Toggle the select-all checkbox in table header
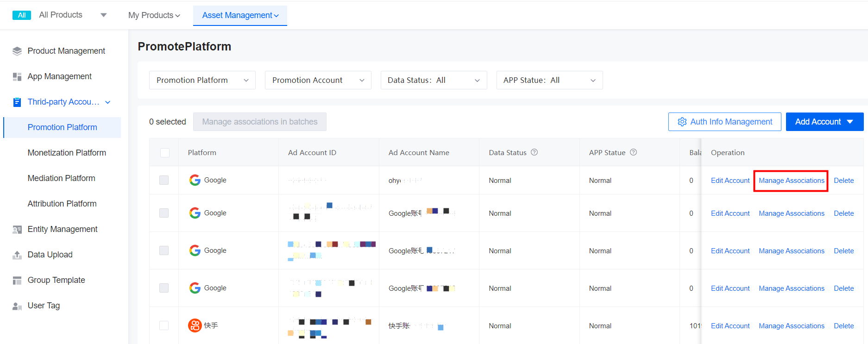Screen dimensions: 868x344 (164, 153)
